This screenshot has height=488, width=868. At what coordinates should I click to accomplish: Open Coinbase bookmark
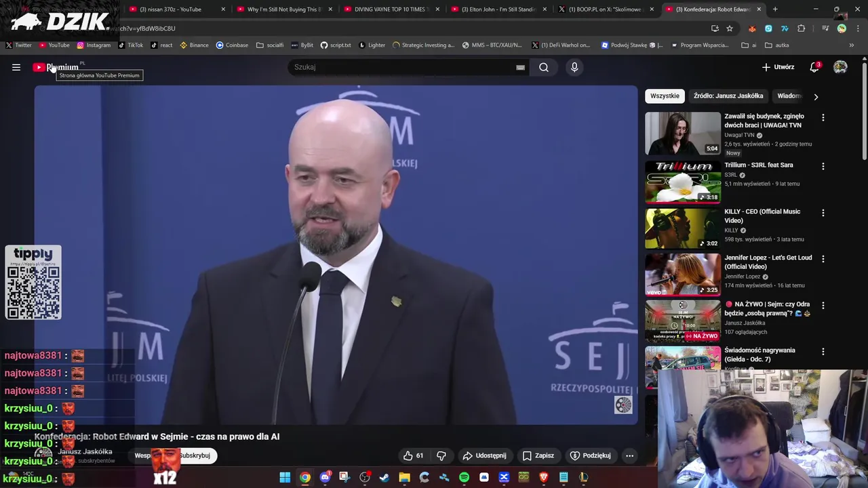pos(232,45)
